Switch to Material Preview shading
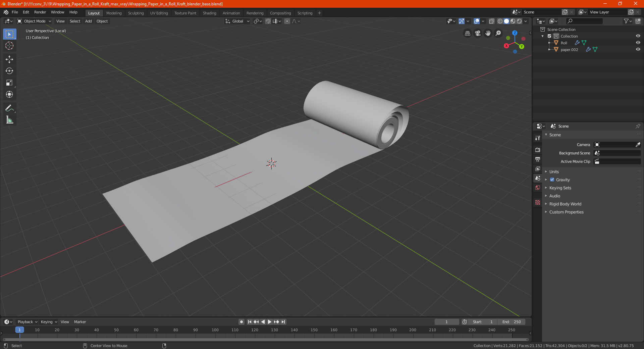This screenshot has height=349, width=644. click(513, 21)
